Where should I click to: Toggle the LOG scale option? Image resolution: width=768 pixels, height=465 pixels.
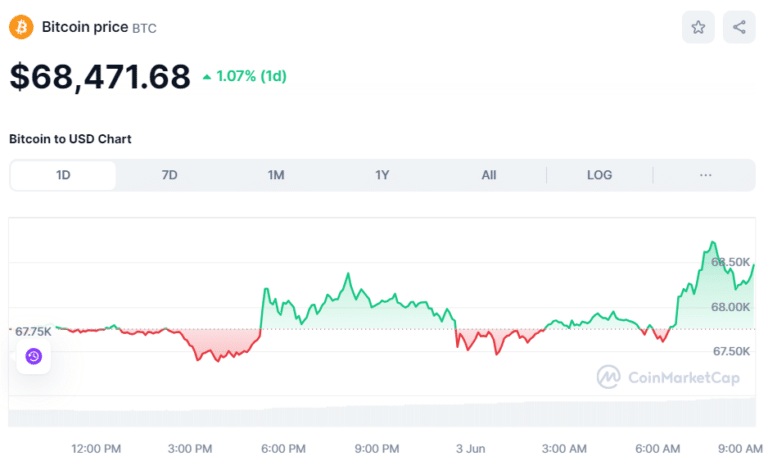click(x=599, y=175)
